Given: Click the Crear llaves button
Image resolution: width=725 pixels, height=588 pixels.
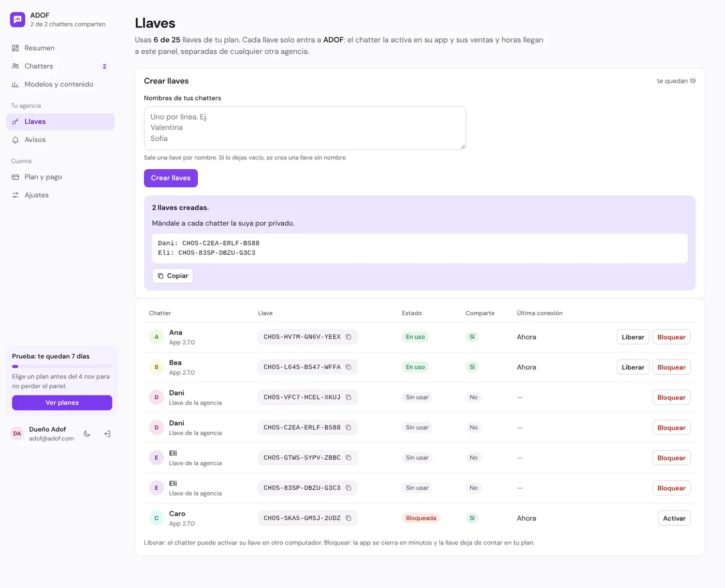Looking at the screenshot, I should point(171,178).
